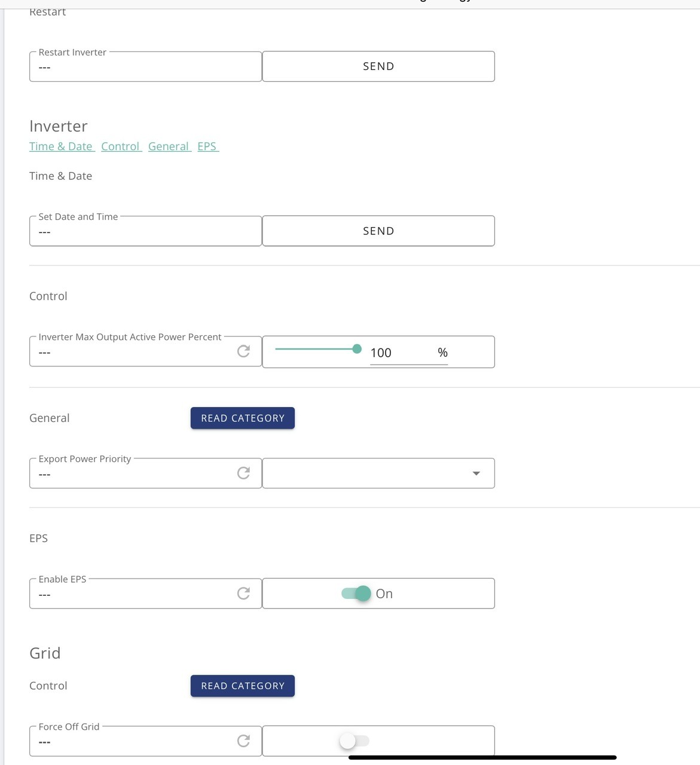The width and height of the screenshot is (700, 765).
Task: Jump to the Time & Date section link
Action: point(62,146)
